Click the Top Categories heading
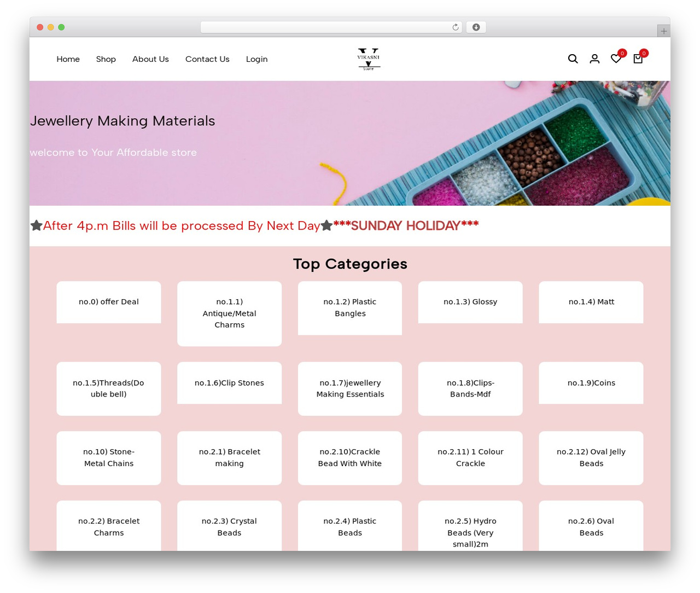700x593 pixels. click(x=350, y=264)
